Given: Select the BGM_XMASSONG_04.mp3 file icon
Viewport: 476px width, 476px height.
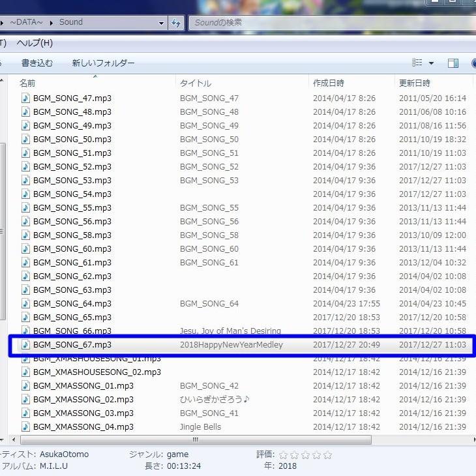Looking at the screenshot, I should [25, 427].
